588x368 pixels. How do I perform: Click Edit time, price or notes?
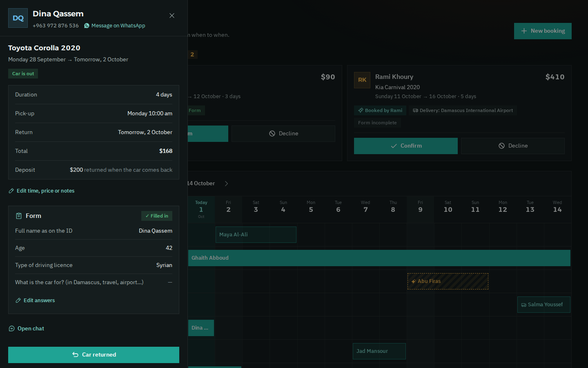pos(42,191)
